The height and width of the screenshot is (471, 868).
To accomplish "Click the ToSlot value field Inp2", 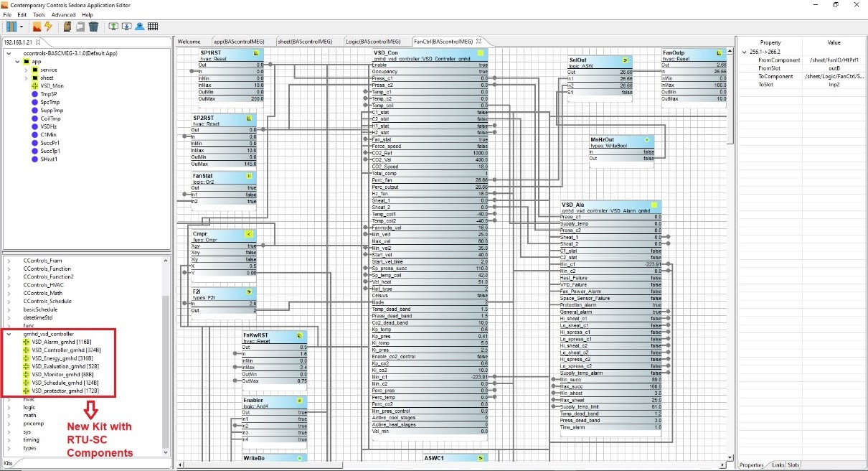I will point(834,84).
